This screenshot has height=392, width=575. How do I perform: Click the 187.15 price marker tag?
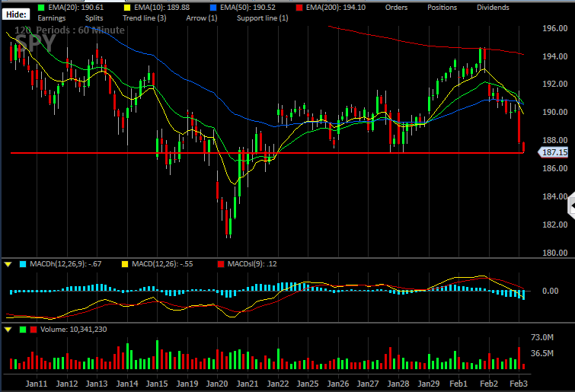553,152
